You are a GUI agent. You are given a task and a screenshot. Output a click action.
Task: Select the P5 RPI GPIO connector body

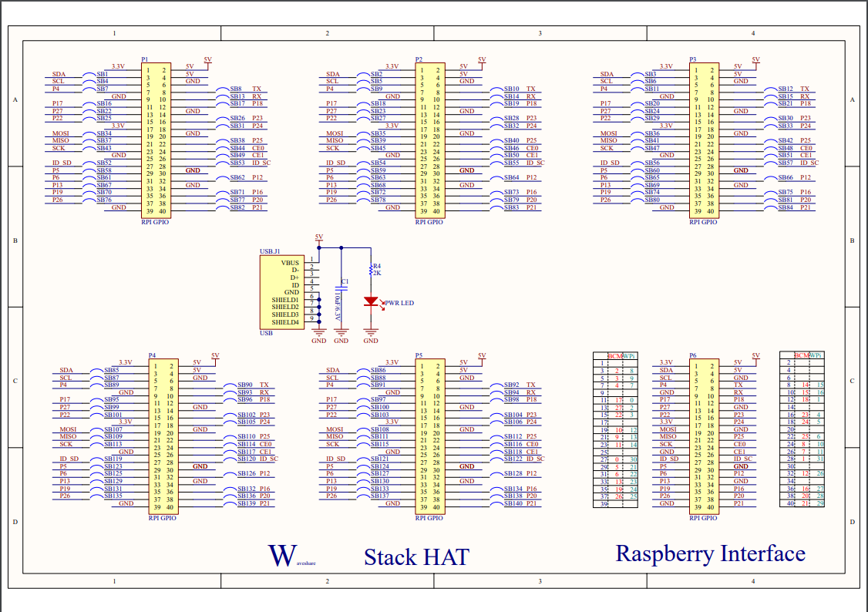tap(429, 435)
